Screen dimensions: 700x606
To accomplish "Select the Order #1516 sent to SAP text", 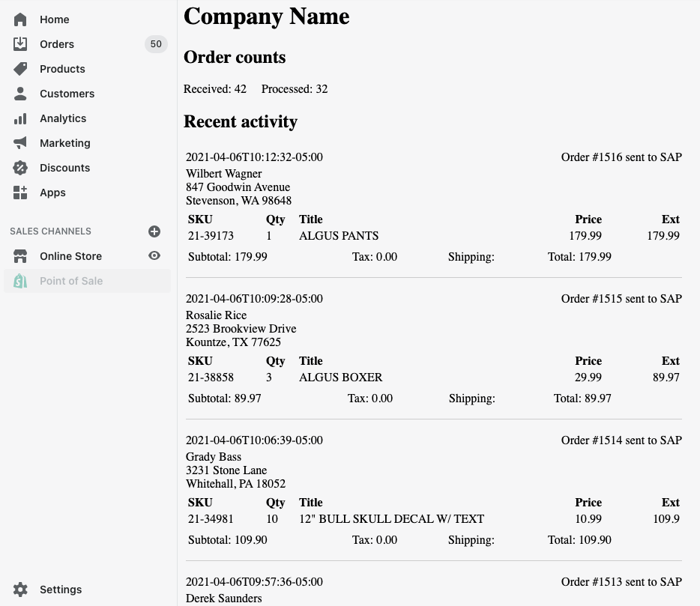I will coord(621,157).
